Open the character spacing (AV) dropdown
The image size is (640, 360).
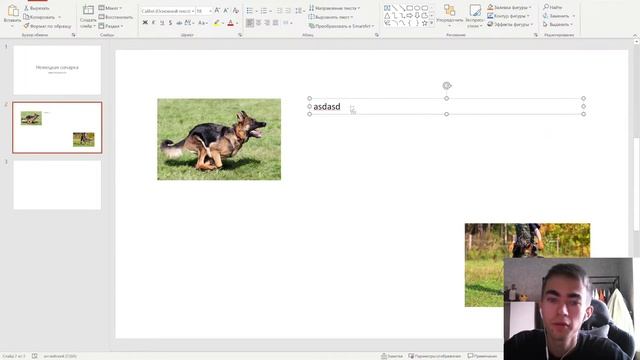click(x=189, y=23)
